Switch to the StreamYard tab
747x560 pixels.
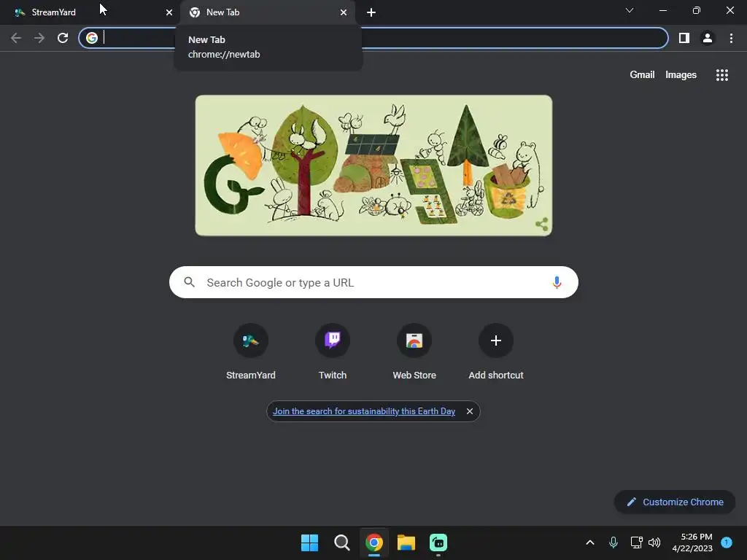90,12
